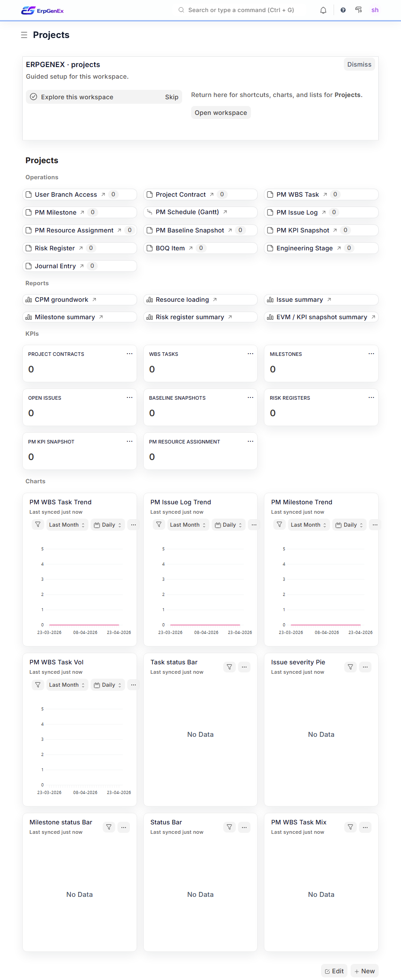Open the Daily frequency dropdown on PM WBS Task Vol

[x=107, y=684]
